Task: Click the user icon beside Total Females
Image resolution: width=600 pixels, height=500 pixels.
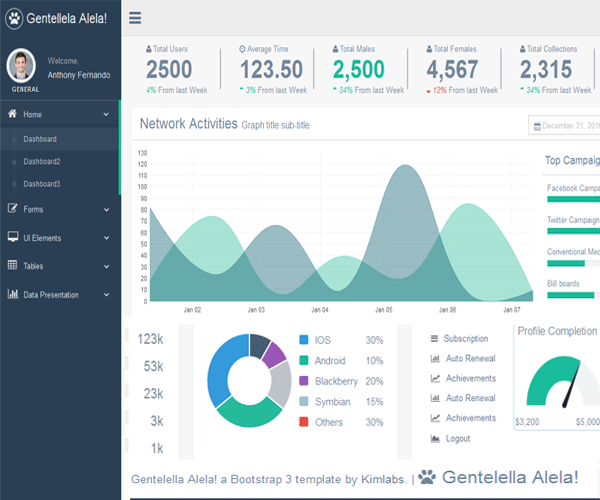Action: pyautogui.click(x=429, y=49)
